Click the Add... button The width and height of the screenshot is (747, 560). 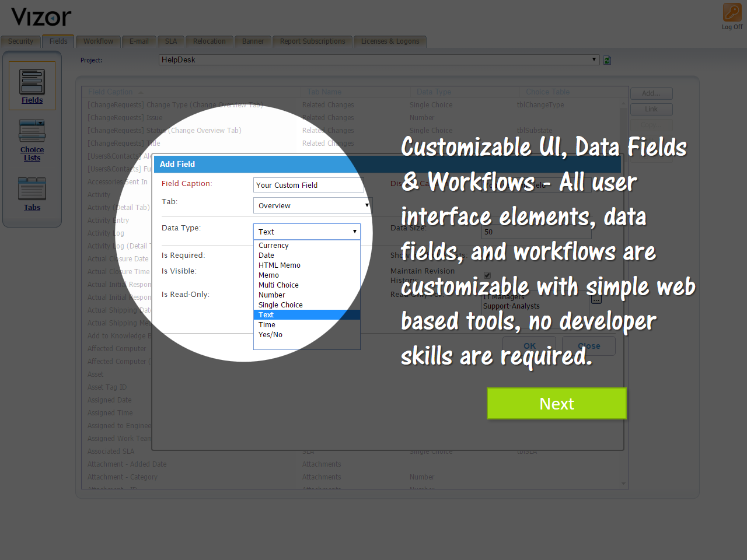pyautogui.click(x=651, y=93)
